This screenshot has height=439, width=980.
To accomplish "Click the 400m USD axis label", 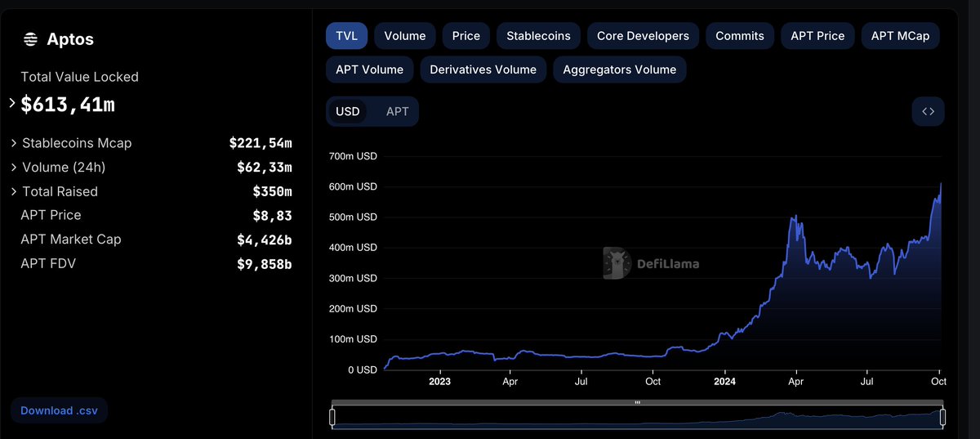I will click(x=353, y=247).
